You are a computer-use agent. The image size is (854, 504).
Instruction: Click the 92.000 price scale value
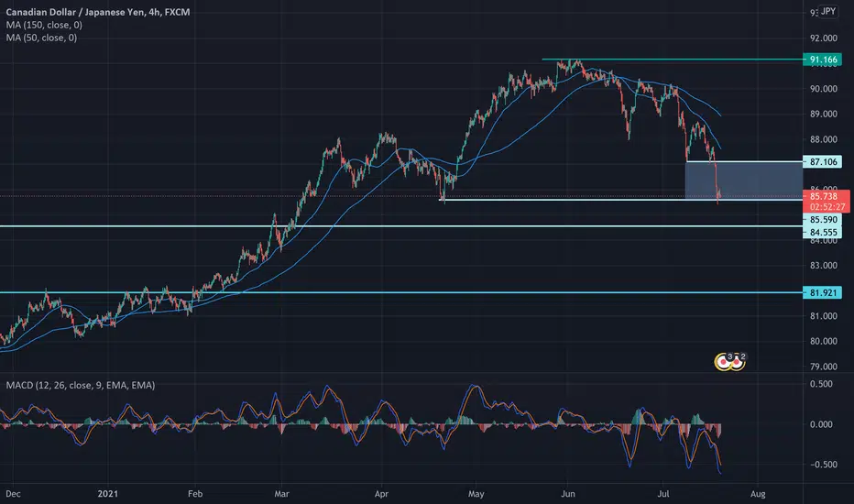(x=824, y=38)
